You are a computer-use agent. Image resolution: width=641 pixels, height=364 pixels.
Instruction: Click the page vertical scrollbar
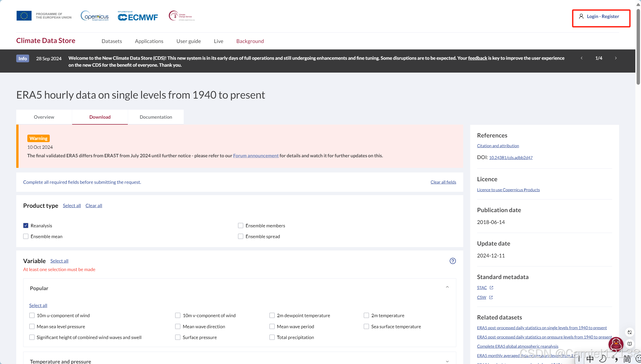[x=638, y=46]
